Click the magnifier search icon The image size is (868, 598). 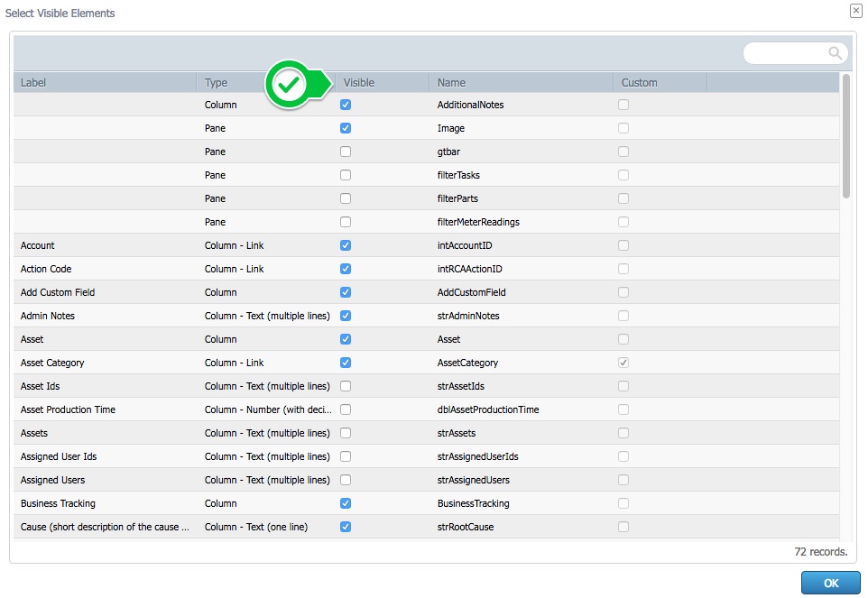(835, 53)
